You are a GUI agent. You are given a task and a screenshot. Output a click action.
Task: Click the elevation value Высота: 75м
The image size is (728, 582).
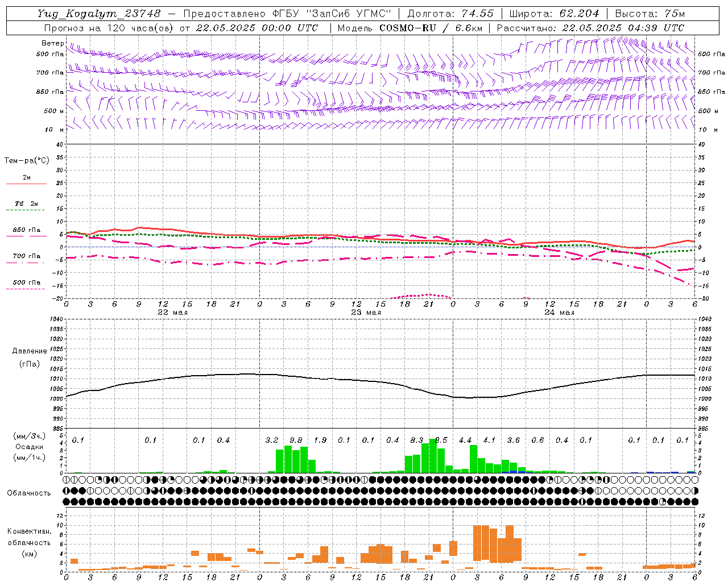coord(650,14)
